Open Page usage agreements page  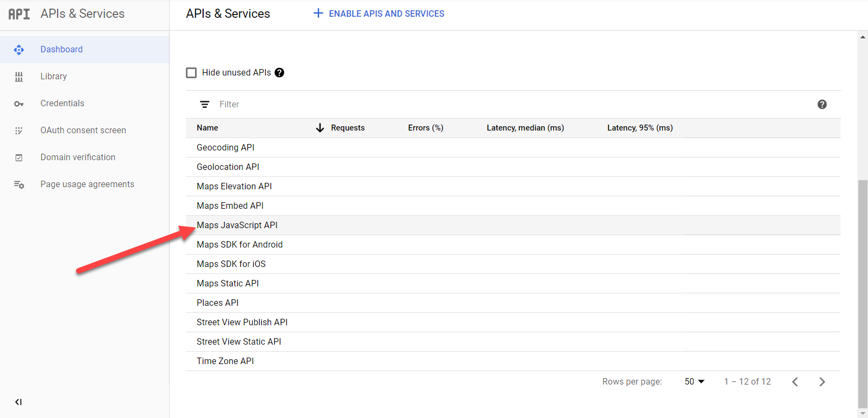pyautogui.click(x=85, y=184)
